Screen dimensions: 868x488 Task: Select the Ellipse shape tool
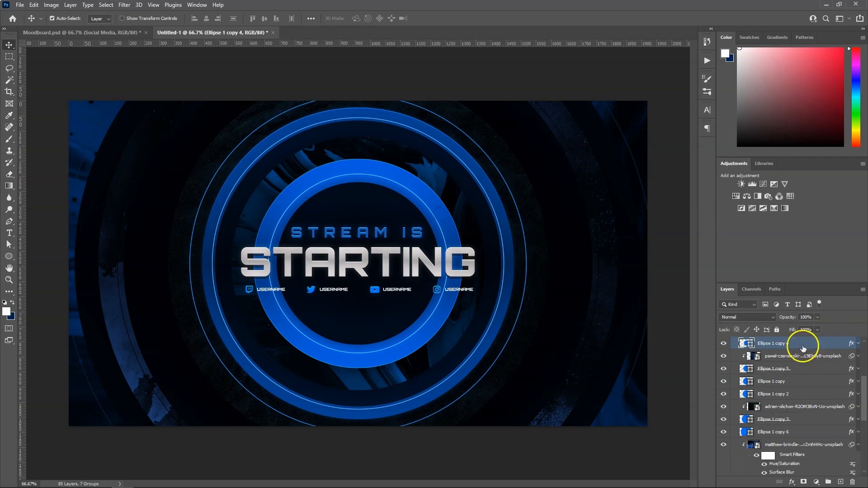pyautogui.click(x=9, y=256)
